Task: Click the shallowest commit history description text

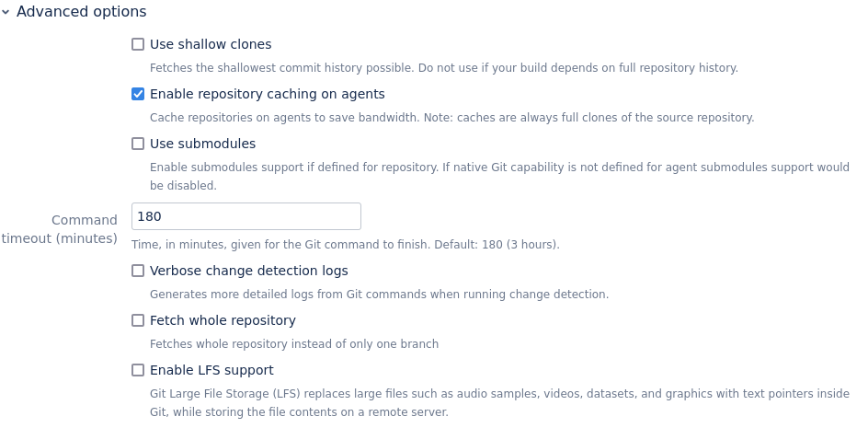Action: (x=443, y=68)
